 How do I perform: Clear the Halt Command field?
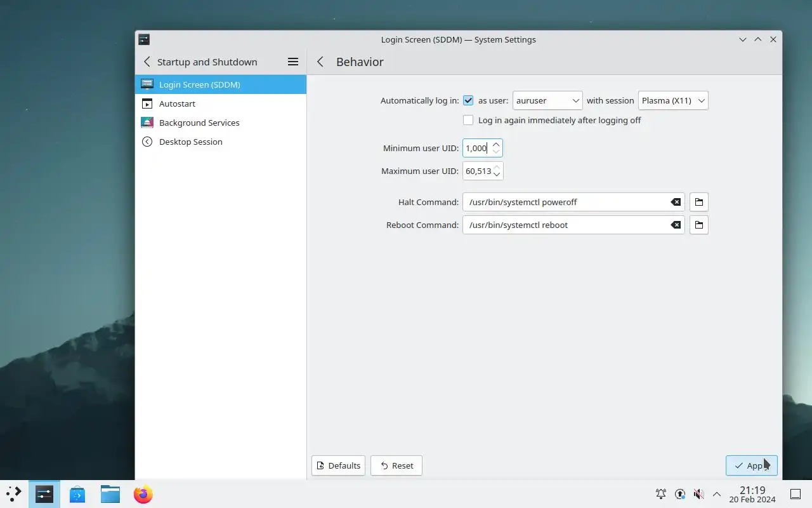pyautogui.click(x=676, y=202)
